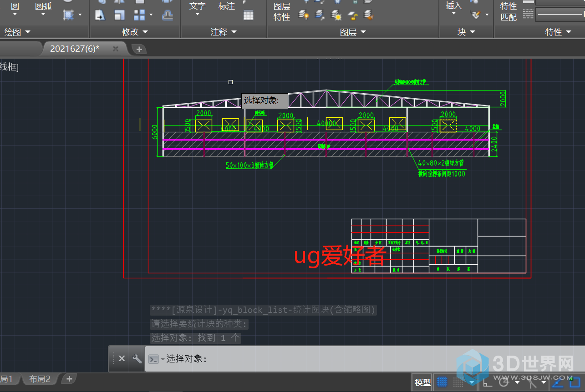The image size is (585, 392).
Task: Click the yq_block_list command history line
Action: pos(264,310)
